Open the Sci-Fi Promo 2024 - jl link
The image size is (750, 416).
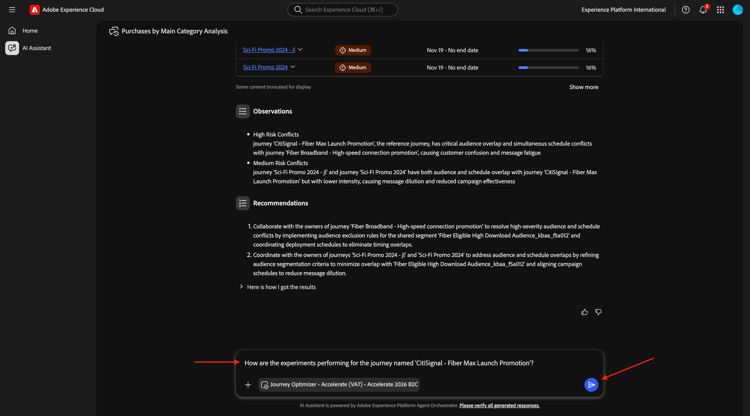269,50
